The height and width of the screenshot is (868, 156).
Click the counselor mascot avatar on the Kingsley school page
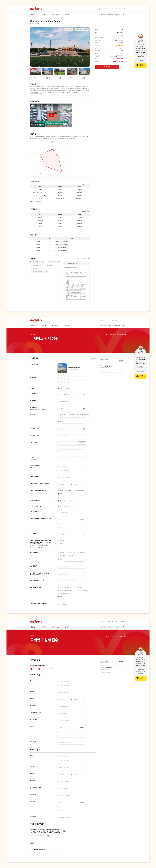[x=141, y=36]
